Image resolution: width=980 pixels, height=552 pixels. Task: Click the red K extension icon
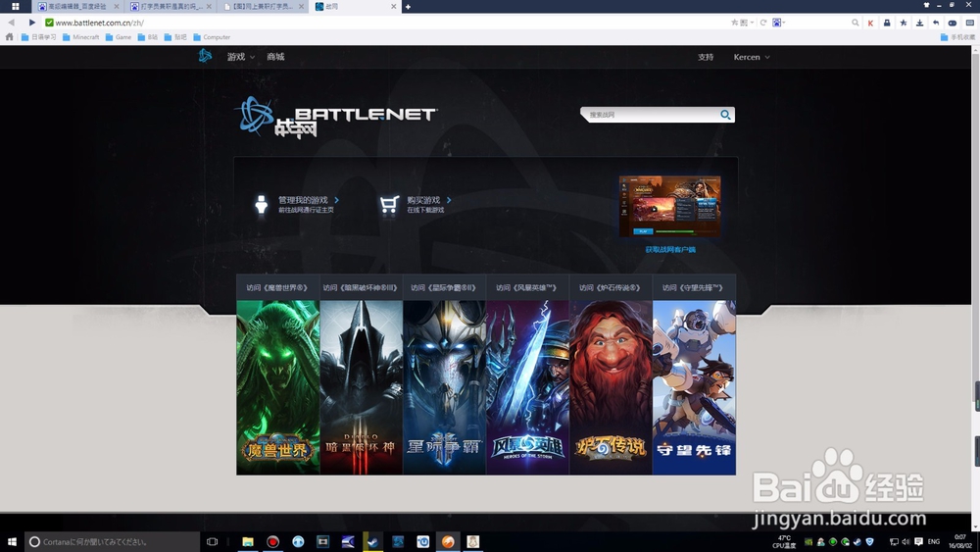tap(870, 23)
